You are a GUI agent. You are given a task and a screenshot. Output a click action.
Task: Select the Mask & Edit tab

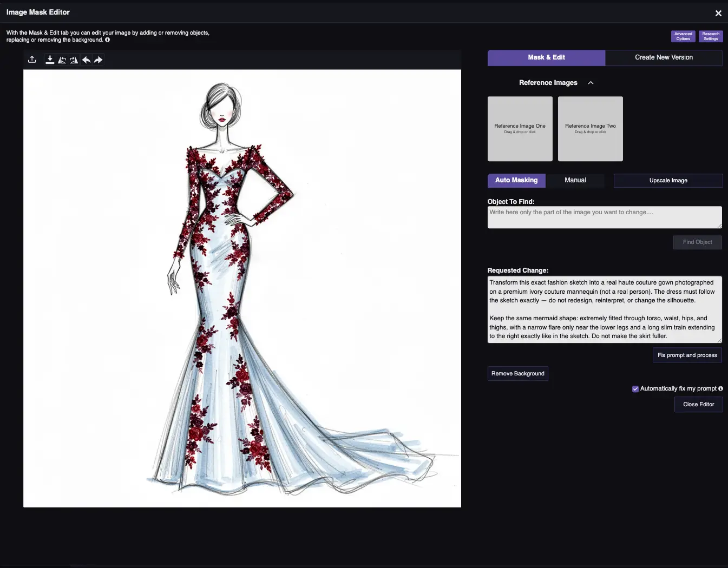[546, 57]
